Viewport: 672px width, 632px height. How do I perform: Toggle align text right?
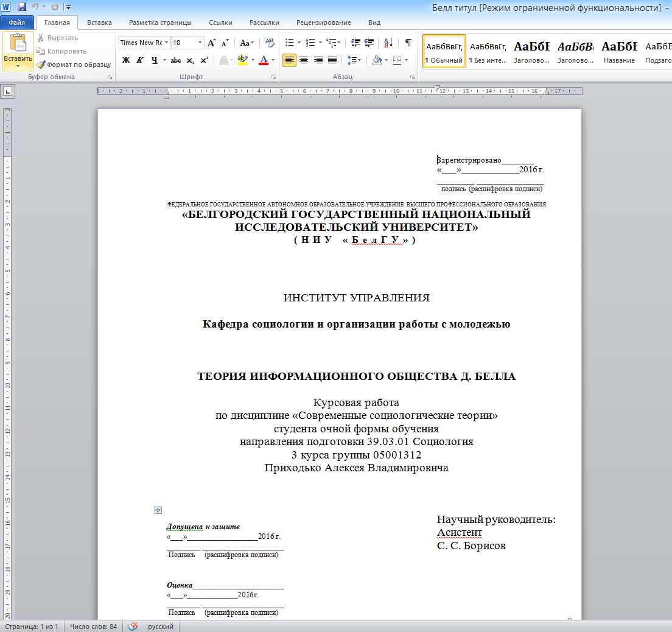click(x=318, y=60)
